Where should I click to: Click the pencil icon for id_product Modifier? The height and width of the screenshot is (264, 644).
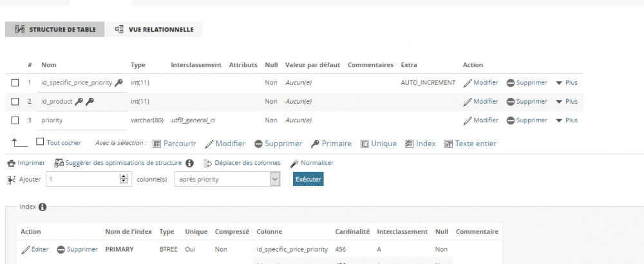tap(468, 102)
